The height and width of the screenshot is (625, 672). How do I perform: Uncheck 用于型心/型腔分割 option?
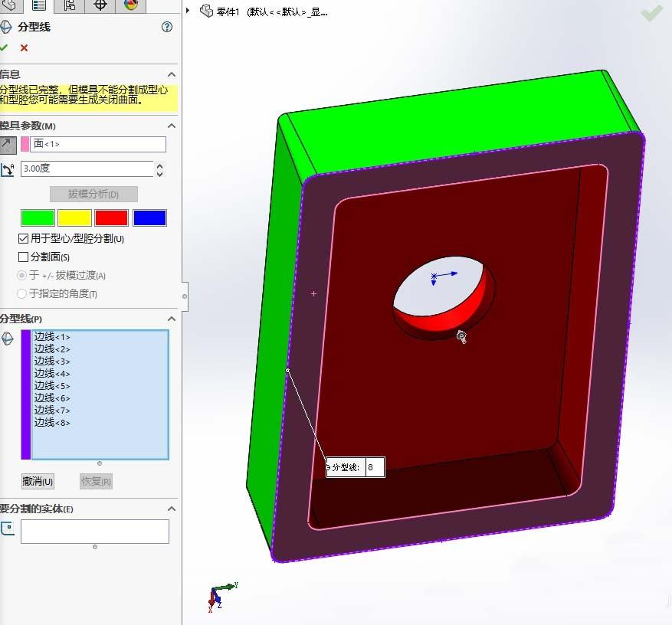tap(23, 238)
